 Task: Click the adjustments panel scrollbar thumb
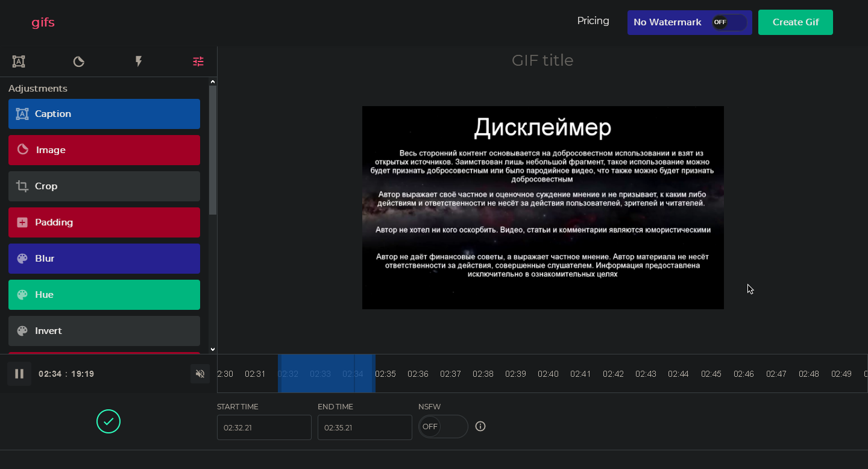(213, 150)
